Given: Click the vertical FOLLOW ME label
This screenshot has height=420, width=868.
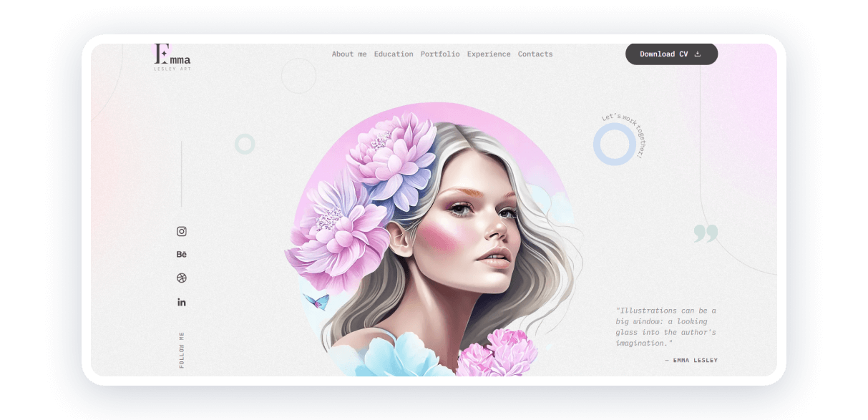Looking at the screenshot, I should (181, 351).
